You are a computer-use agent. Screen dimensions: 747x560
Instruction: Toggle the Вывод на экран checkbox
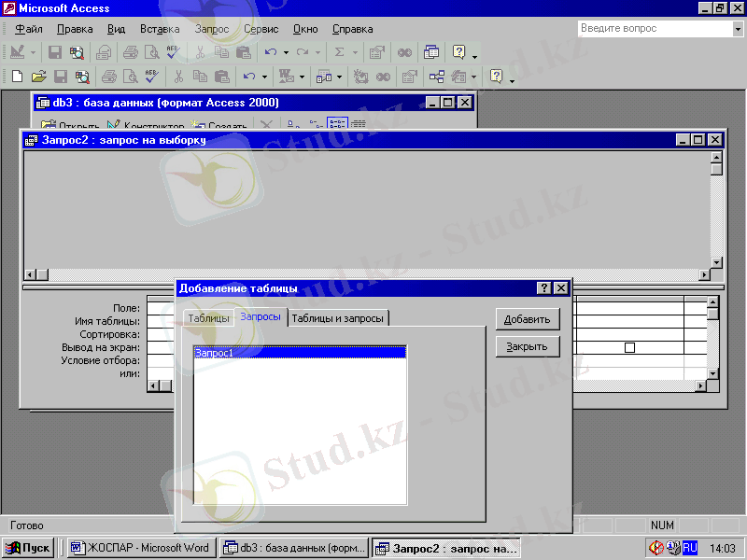point(629,347)
